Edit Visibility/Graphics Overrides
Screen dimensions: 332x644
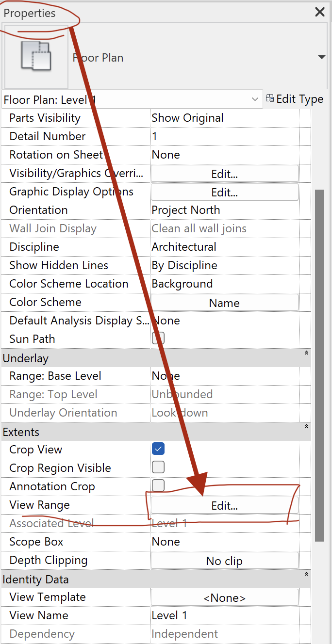[224, 174]
